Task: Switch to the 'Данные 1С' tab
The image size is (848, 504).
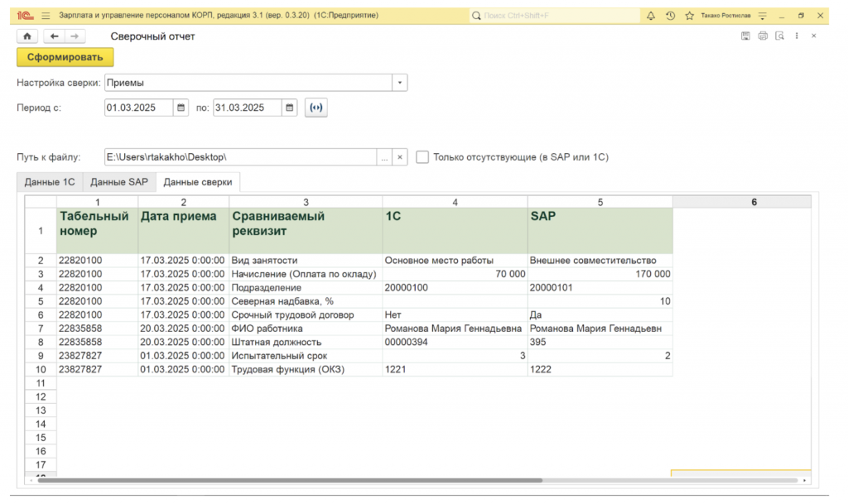Action: pos(50,182)
